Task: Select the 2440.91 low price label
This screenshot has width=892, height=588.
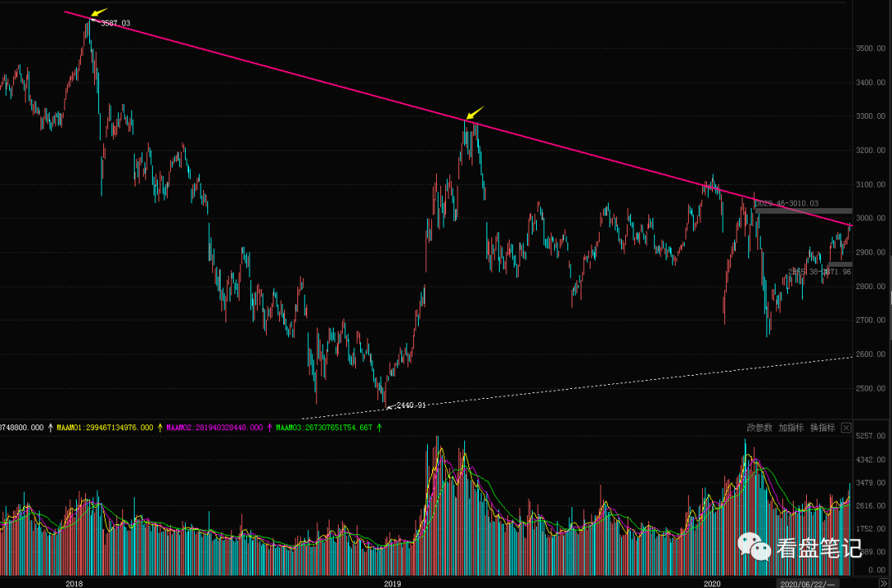Action: [410, 405]
